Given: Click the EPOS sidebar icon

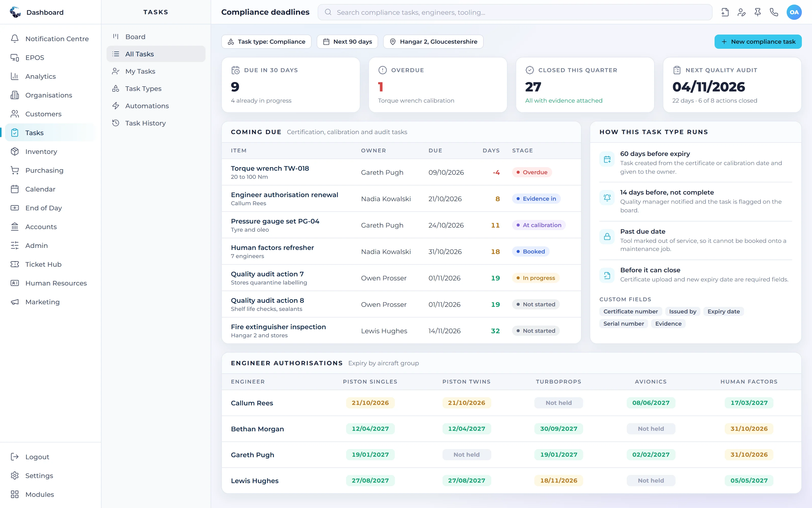Looking at the screenshot, I should click(x=14, y=57).
